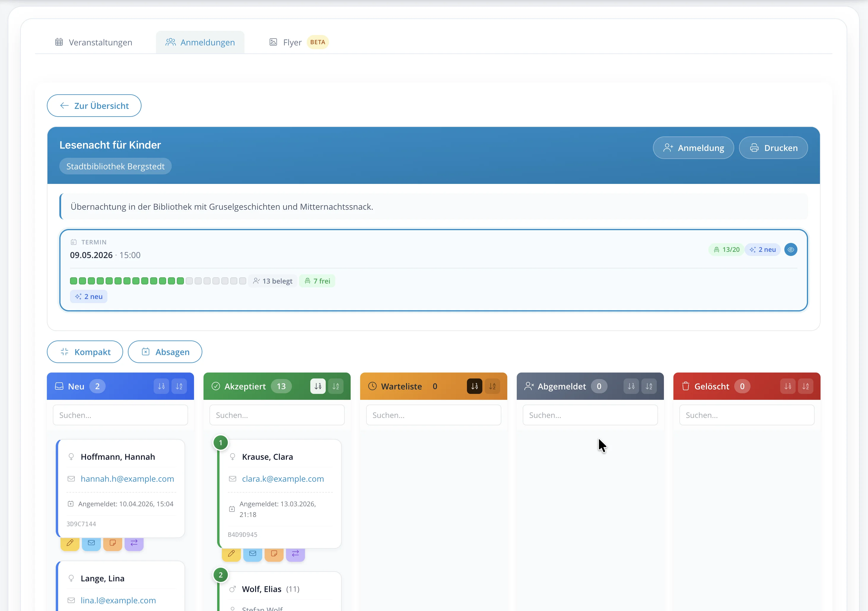Toggle active numeric sort in Akzeptiert header
868x611 pixels.
click(318, 386)
